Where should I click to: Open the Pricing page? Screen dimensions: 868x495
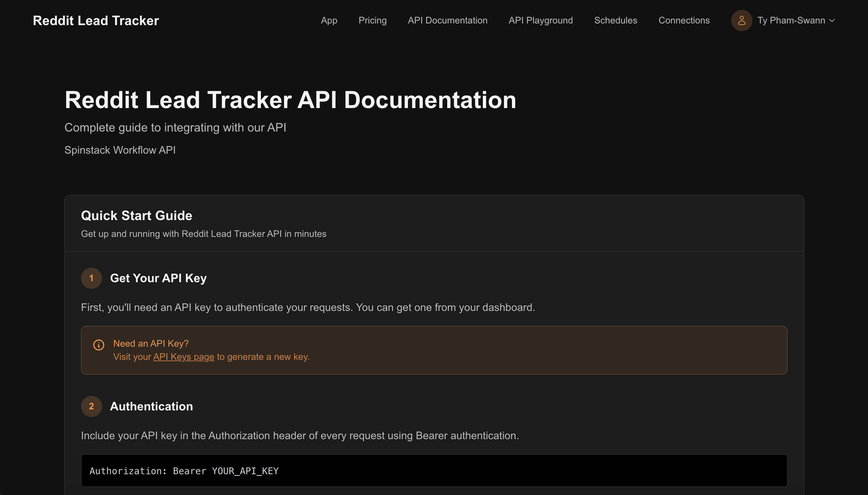pyautogui.click(x=372, y=20)
